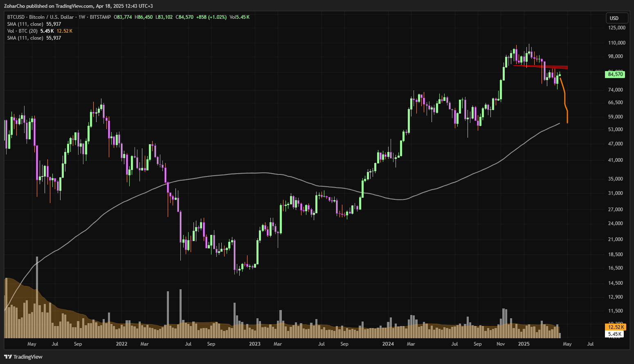
Task: Click the white 5.45K volume tag on the axis
Action: pyautogui.click(x=614, y=334)
